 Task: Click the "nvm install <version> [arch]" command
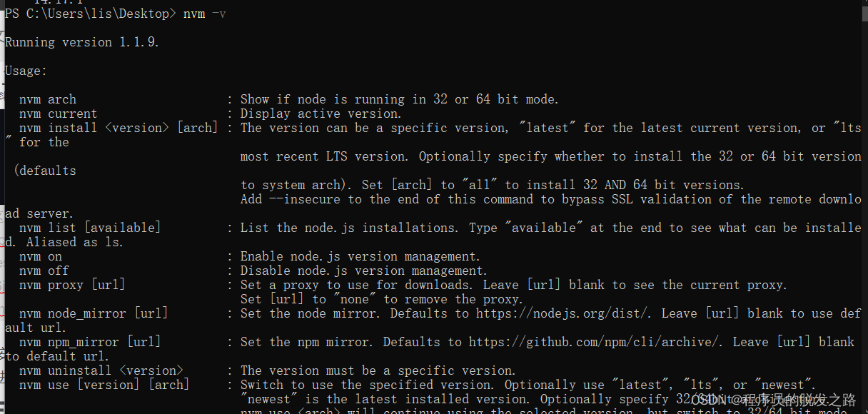[118, 128]
